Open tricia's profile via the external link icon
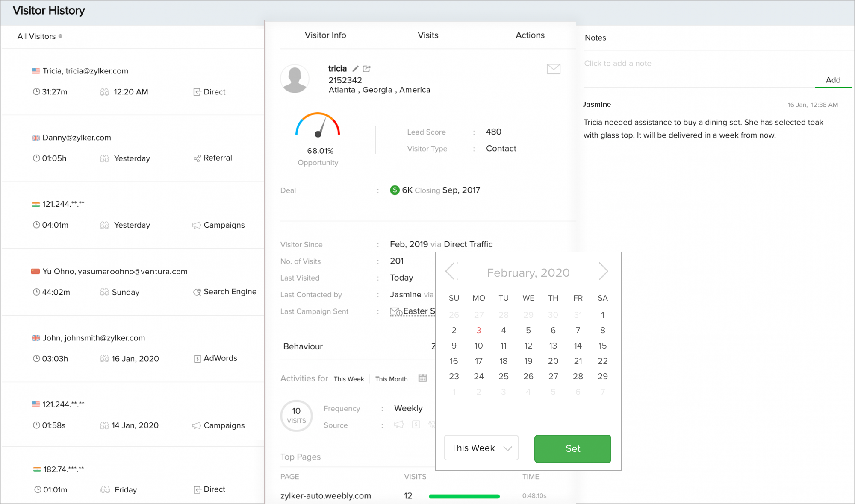Image resolution: width=855 pixels, height=504 pixels. point(367,69)
